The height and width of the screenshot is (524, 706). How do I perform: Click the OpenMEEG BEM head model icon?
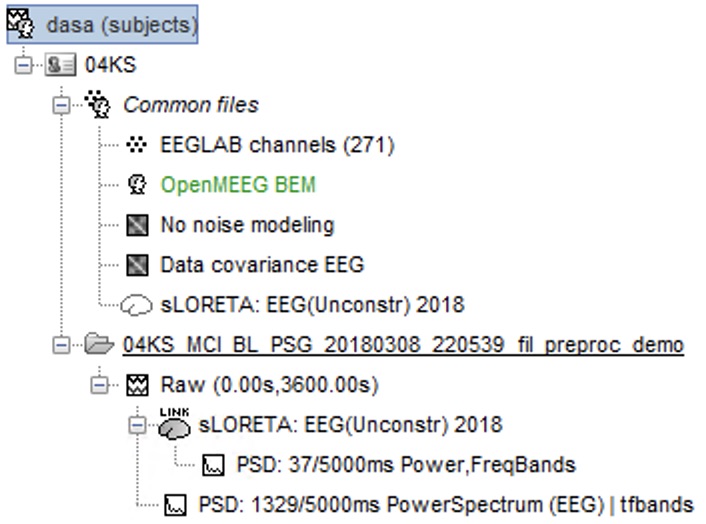137,185
